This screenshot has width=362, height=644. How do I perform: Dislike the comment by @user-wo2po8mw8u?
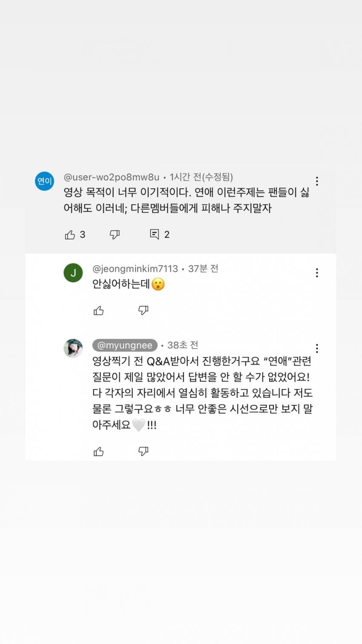point(115,234)
